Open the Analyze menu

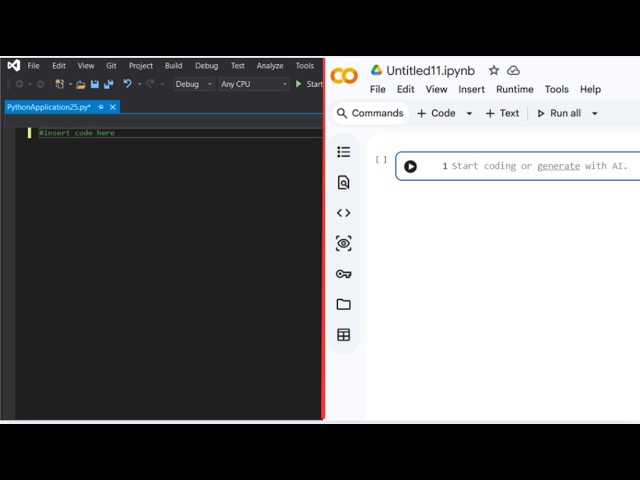pyautogui.click(x=270, y=66)
